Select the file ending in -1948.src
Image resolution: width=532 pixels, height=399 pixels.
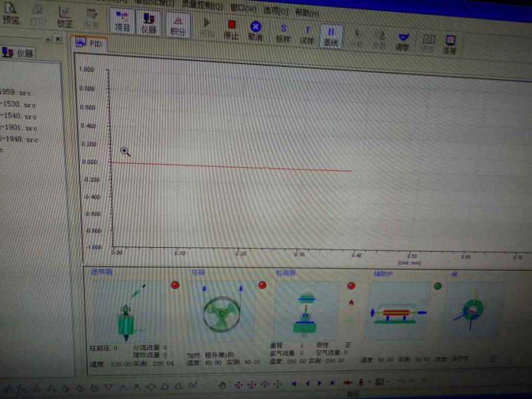tap(19, 139)
